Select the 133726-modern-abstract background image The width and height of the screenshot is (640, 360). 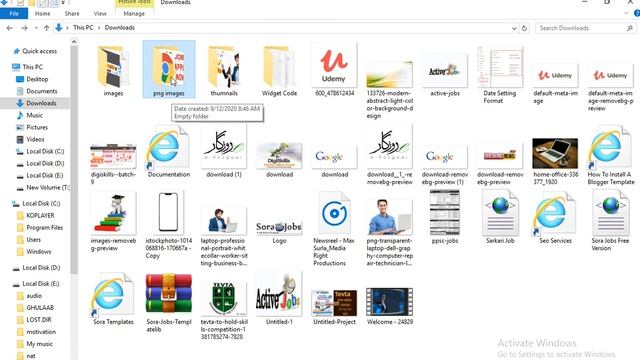[389, 90]
